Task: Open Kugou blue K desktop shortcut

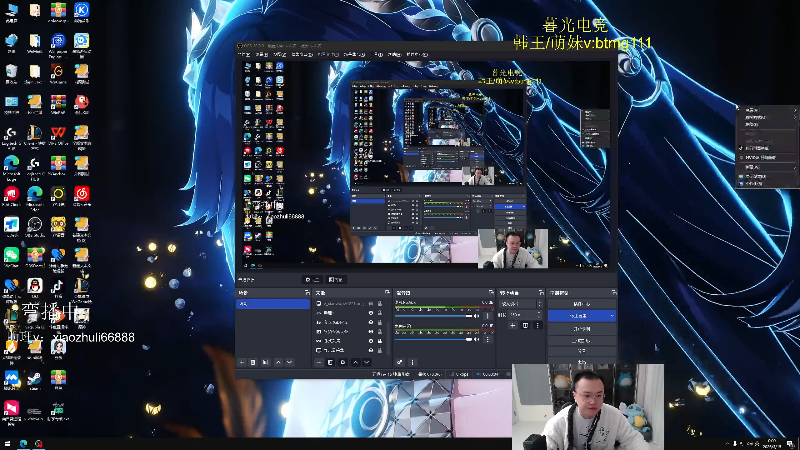Action: [82, 11]
